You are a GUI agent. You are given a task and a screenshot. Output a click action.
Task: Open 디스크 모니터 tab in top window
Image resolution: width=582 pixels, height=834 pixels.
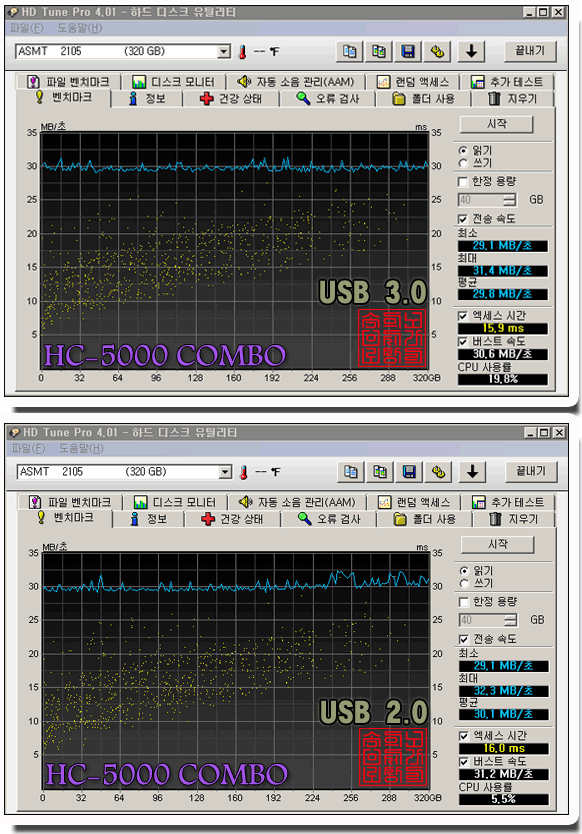pos(173,82)
